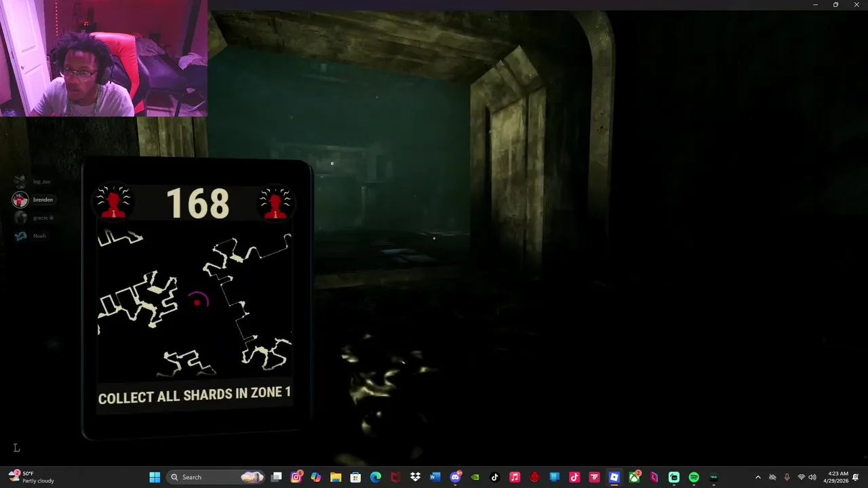This screenshot has height=488, width=868.
Task: Minimize the game window
Action: [815, 5]
